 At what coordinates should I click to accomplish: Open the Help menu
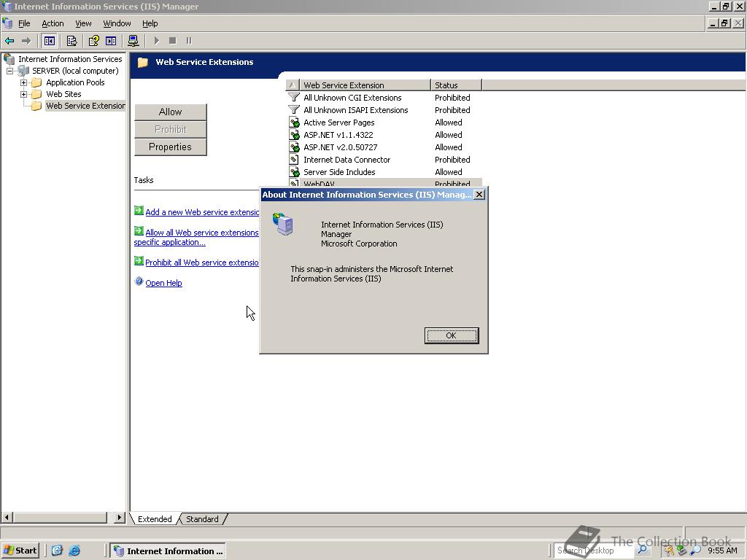[150, 23]
